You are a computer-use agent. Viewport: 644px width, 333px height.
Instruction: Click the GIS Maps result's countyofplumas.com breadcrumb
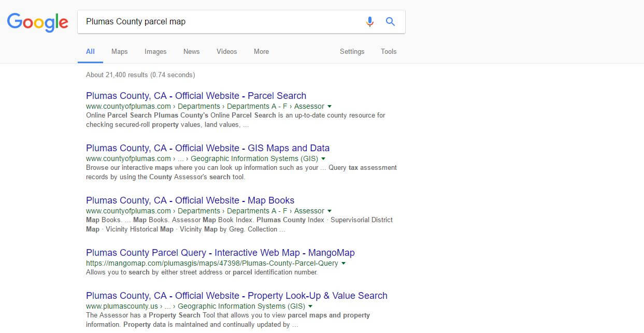point(202,158)
